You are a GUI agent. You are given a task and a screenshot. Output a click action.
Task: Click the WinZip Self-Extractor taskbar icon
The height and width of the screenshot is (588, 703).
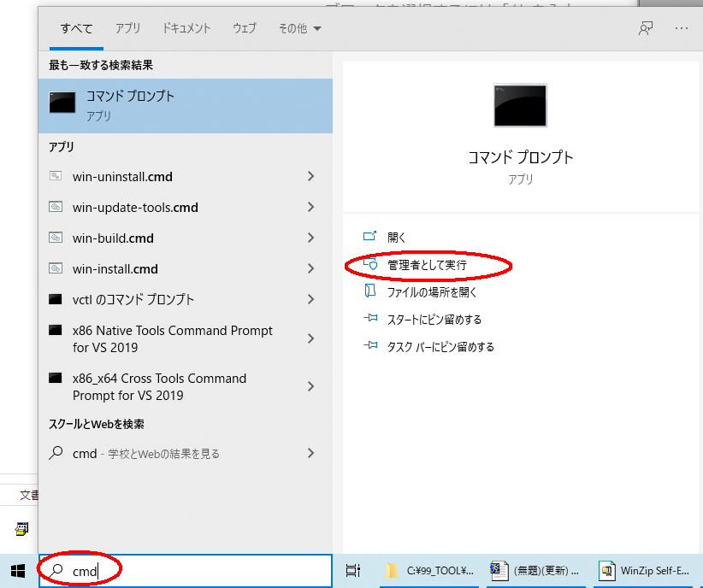tap(607, 571)
